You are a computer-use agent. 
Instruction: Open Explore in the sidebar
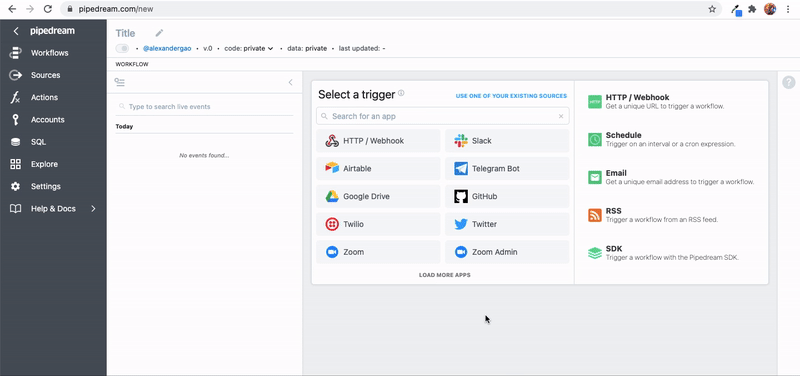pyautogui.click(x=44, y=164)
